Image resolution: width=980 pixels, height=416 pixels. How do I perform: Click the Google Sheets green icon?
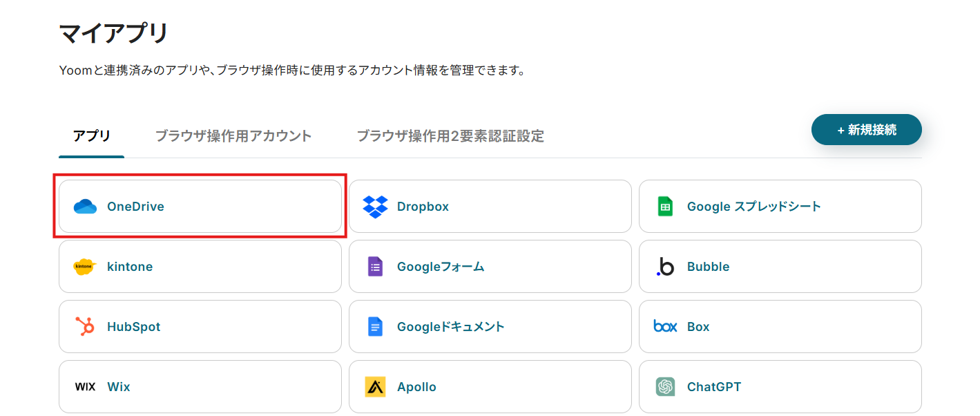point(665,207)
